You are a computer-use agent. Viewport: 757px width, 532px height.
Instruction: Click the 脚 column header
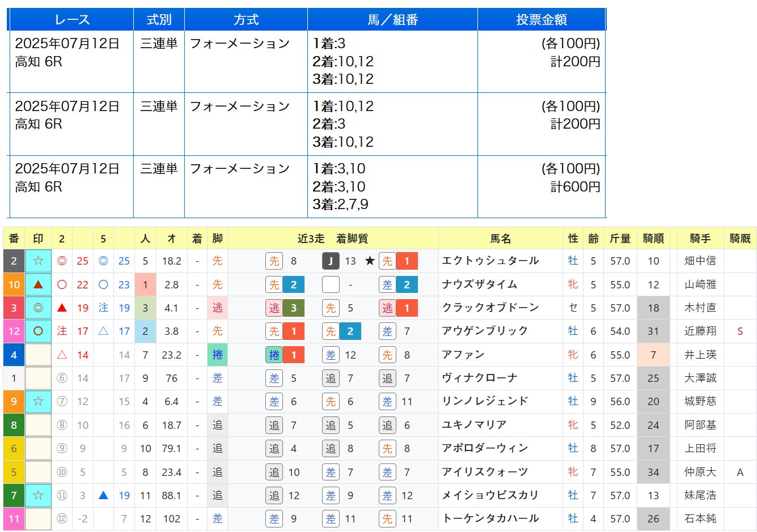click(x=218, y=239)
